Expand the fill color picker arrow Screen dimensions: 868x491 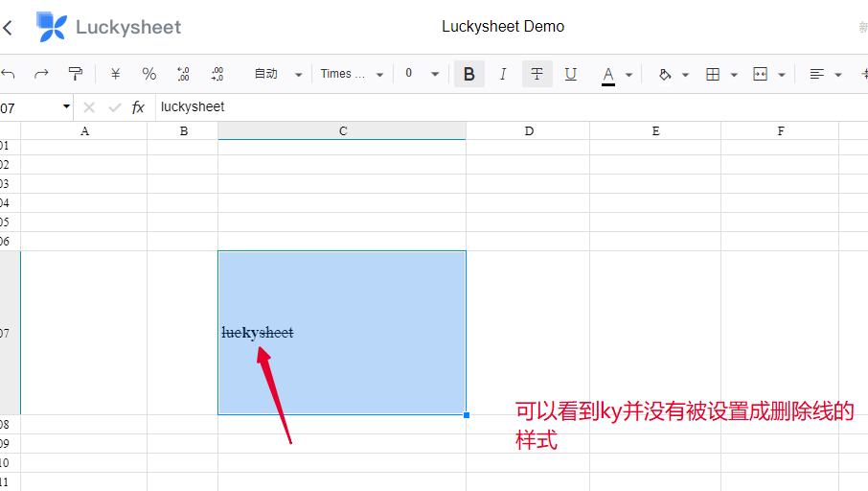click(x=685, y=74)
